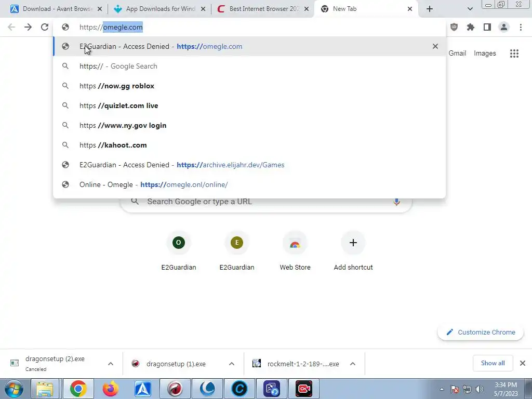The height and width of the screenshot is (399, 532).
Task: Open Comodo Dragon red taskbar icon
Action: click(175, 389)
